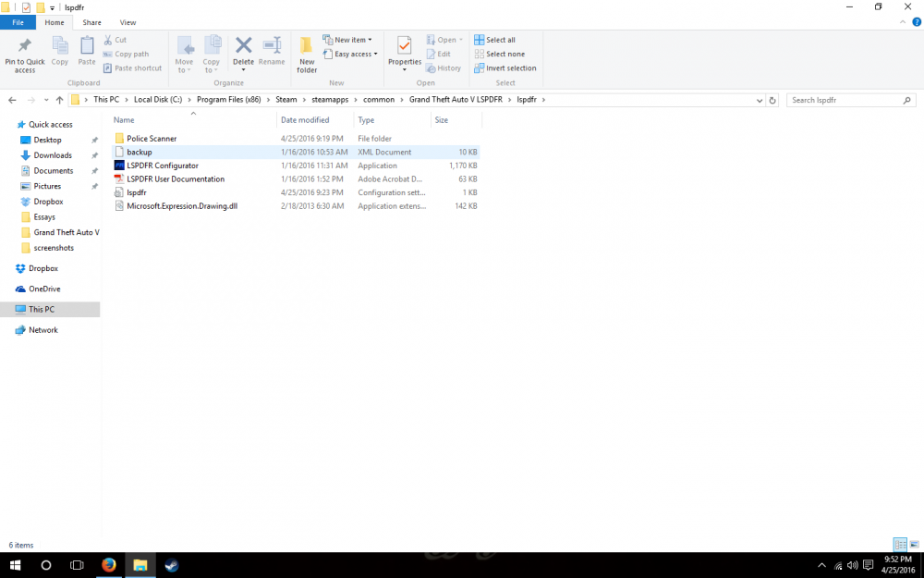Click the Copy ribbon icon
This screenshot has height=578, width=924.
pos(59,45)
